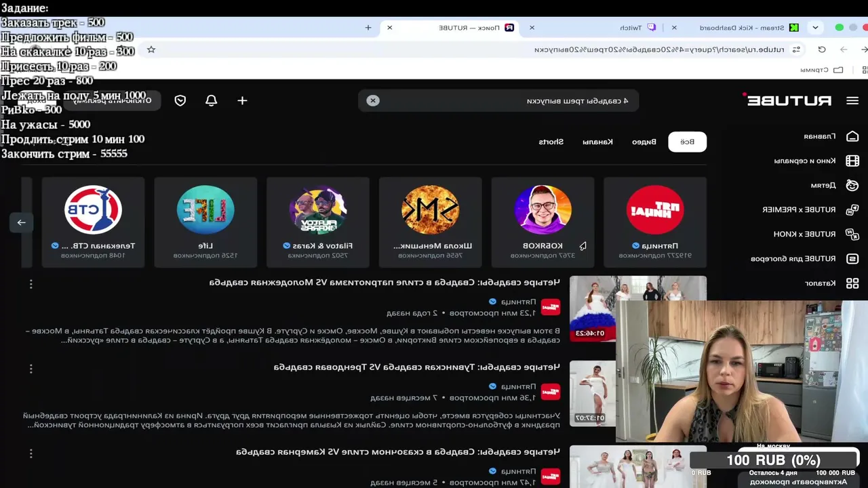
Task: Open the Школа Меньшик... channel card
Action: click(430, 222)
